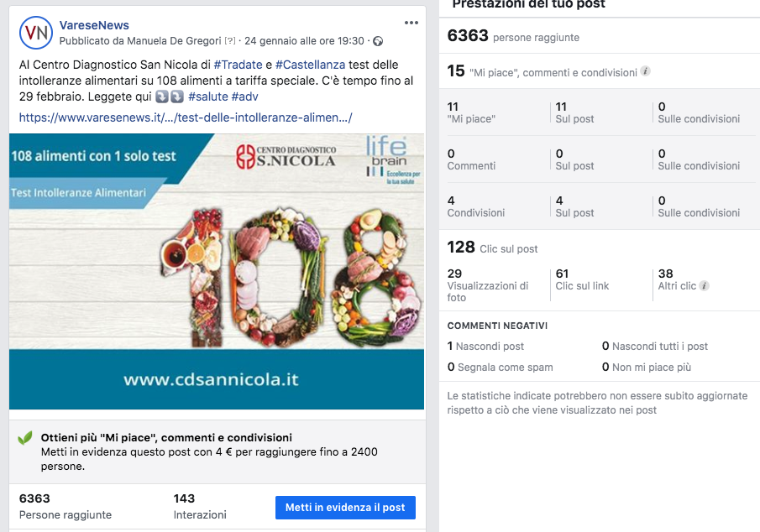Click the 143 Interazioni count
The width and height of the screenshot is (760, 532).
[200, 506]
